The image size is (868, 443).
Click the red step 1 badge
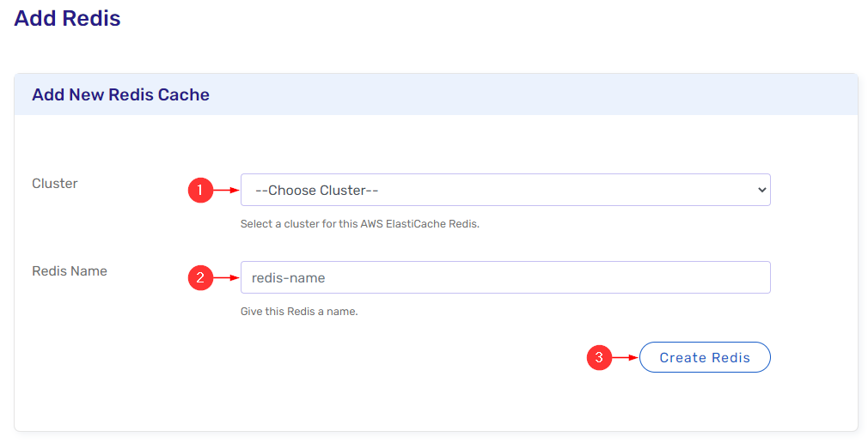[199, 191]
